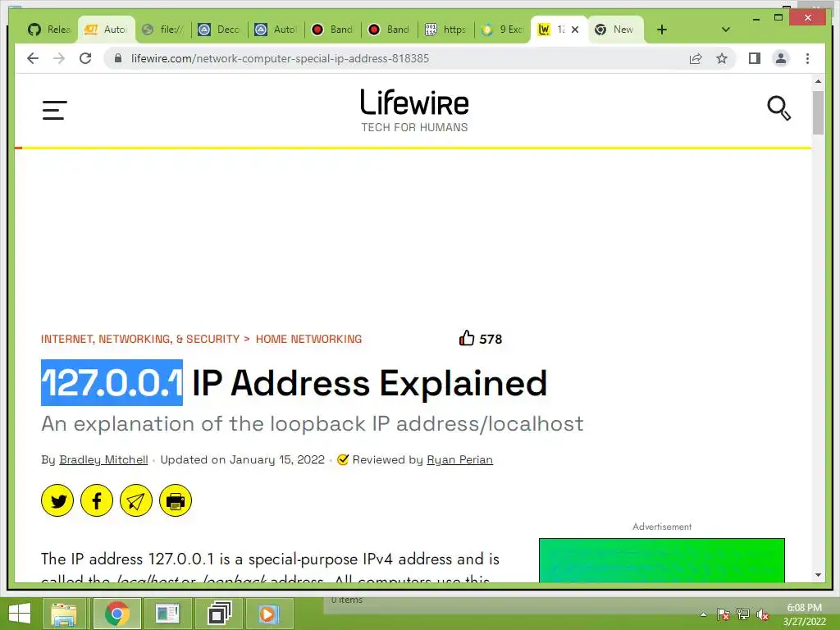Switch to the second Auto tab
Screen dimensions: 840x630
(x=276, y=30)
